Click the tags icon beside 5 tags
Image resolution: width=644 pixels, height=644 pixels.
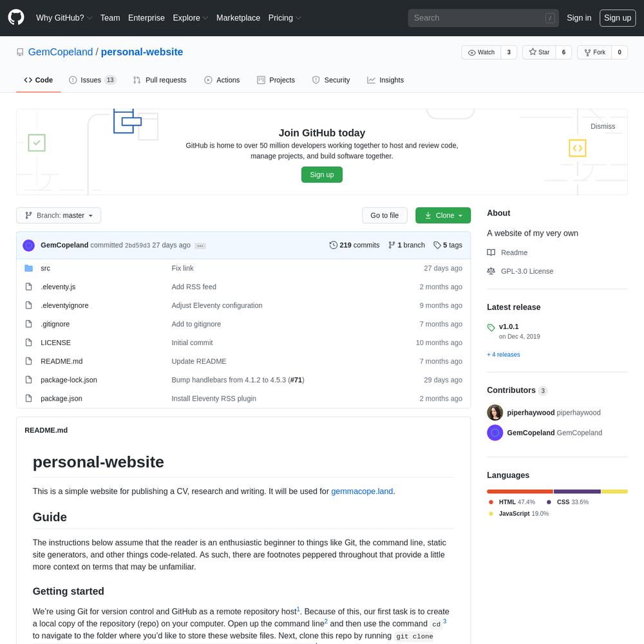click(x=437, y=245)
